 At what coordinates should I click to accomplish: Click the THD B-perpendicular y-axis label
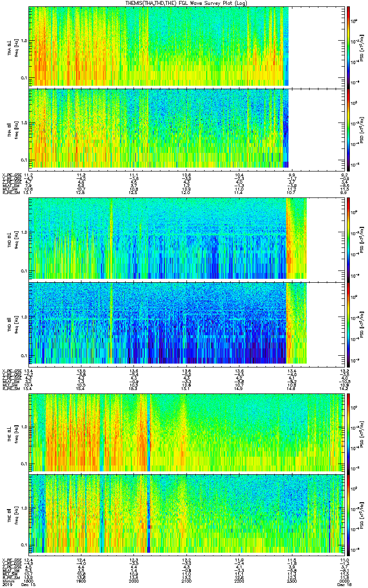click(x=12, y=239)
